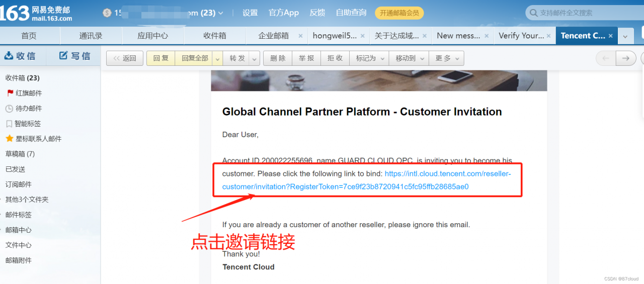644x284 pixels.
Task: Click the smart label bookmark icon
Action: point(9,124)
